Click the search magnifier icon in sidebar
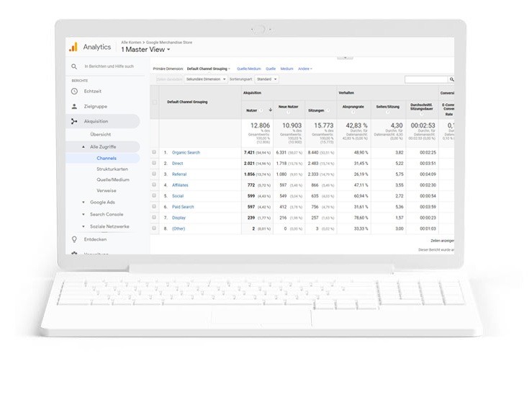532x395 pixels. (74, 66)
